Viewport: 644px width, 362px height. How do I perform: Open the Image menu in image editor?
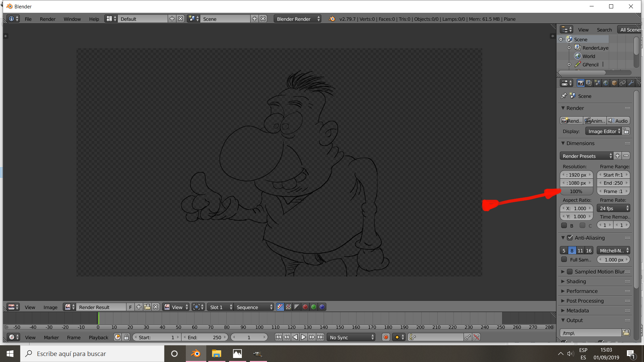50,307
